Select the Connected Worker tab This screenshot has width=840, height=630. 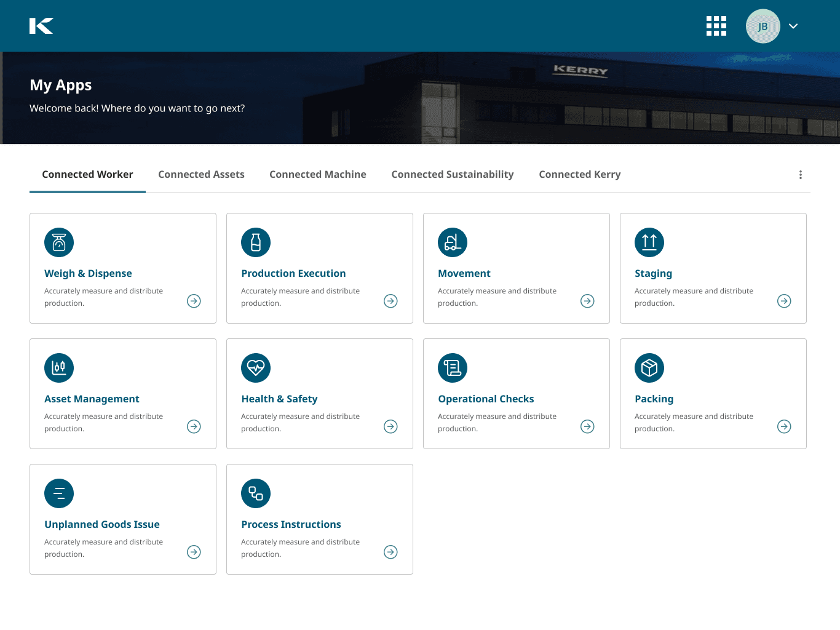87,175
